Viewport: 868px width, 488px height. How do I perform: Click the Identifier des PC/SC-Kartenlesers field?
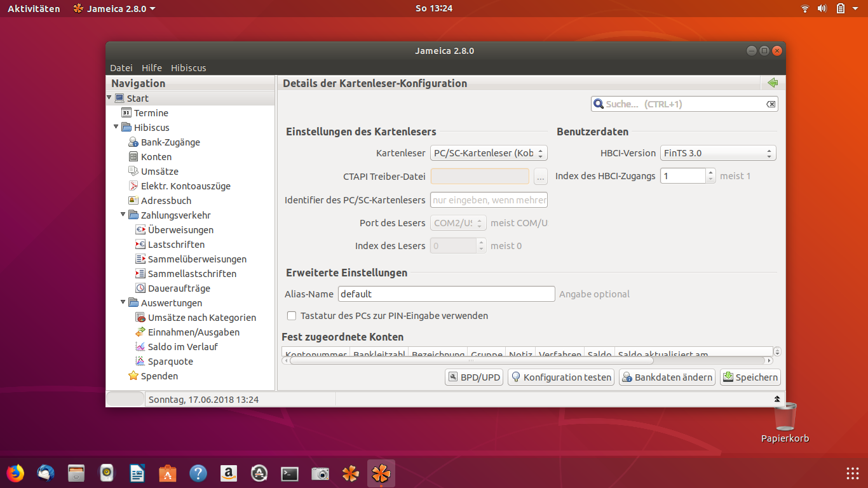[489, 200]
